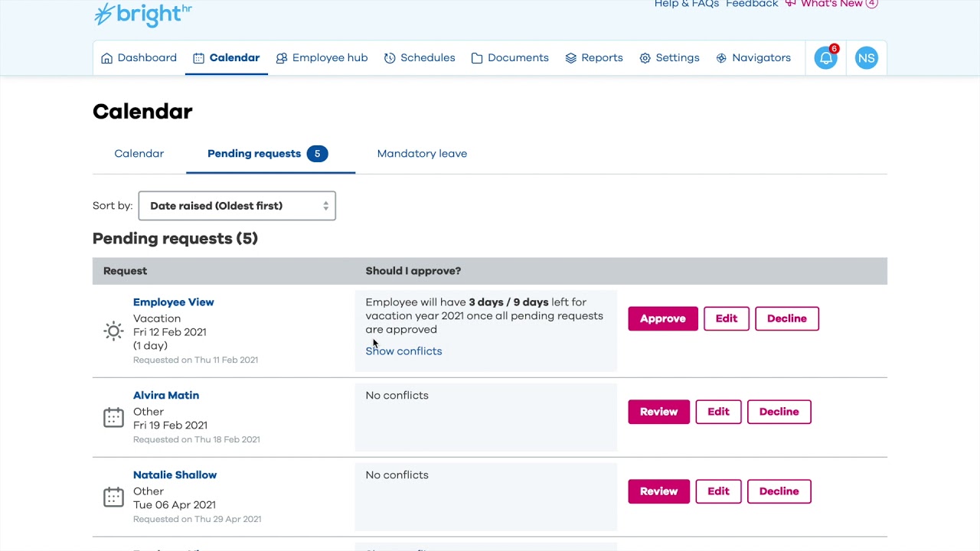Open the Schedules section
The width and height of the screenshot is (980, 551).
[x=420, y=58]
